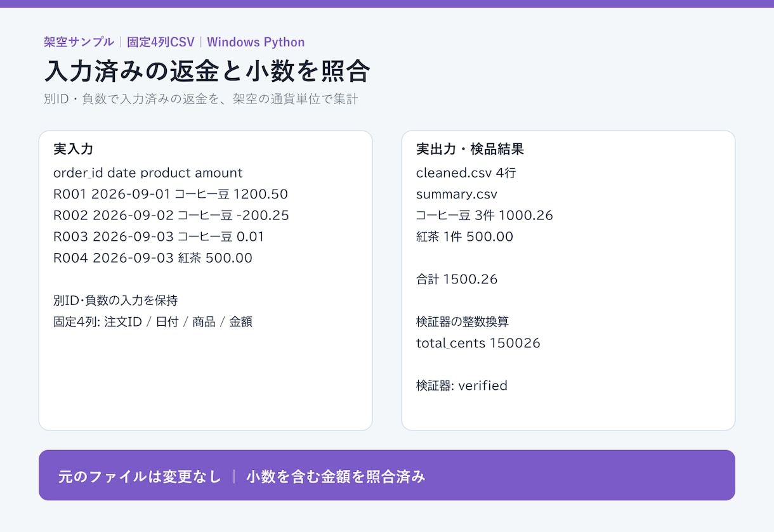
Task: Click the label 検証器の整数換算
Action: click(462, 321)
